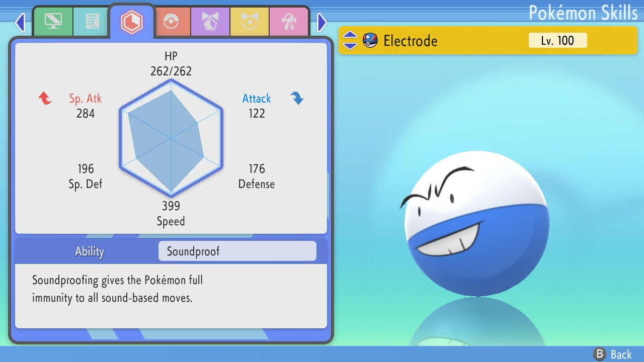644x362 pixels.
Task: Select the Sp. Atk stat label
Action: pyautogui.click(x=86, y=99)
